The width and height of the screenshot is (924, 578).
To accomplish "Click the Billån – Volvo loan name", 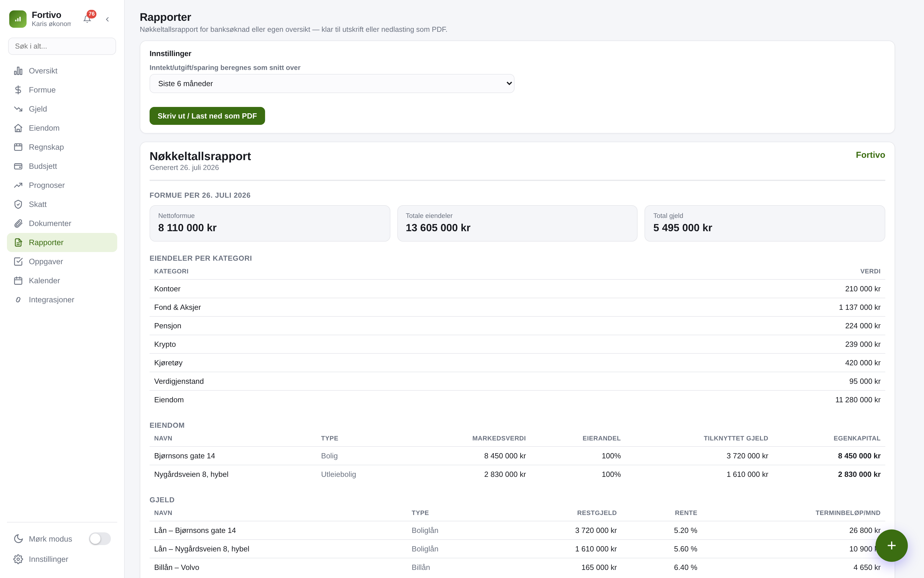I will pos(177,567).
